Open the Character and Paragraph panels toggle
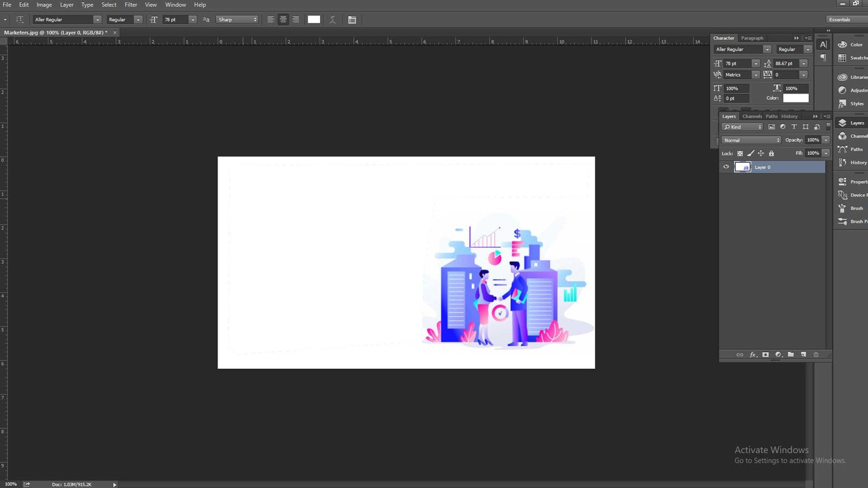 352,20
